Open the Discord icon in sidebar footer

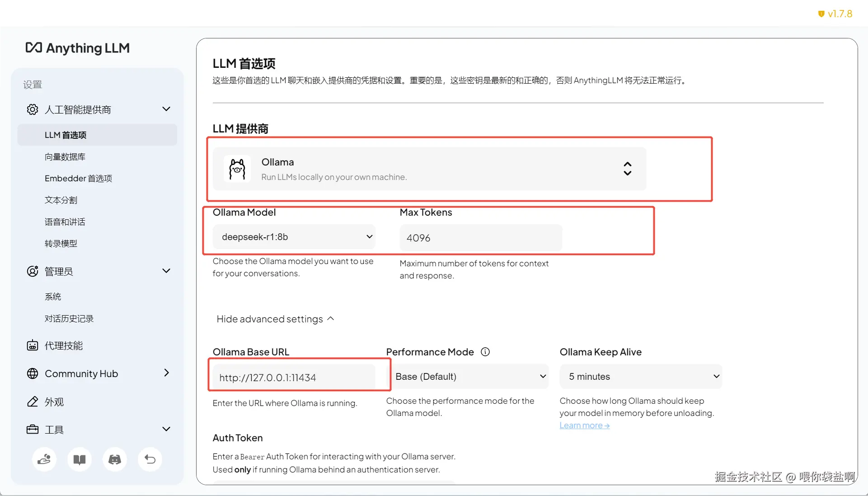115,460
